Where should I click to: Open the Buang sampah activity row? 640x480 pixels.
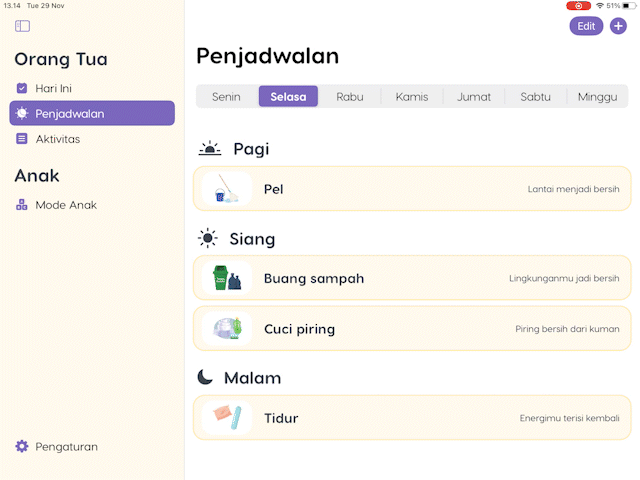[x=412, y=278]
